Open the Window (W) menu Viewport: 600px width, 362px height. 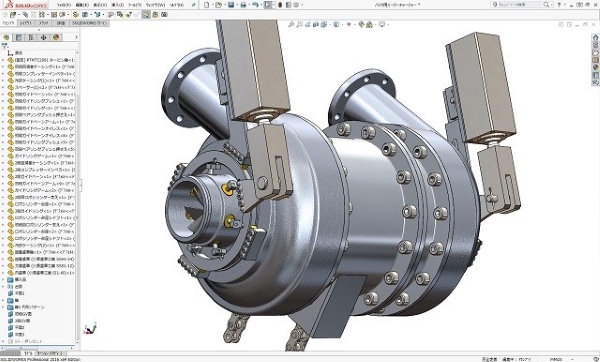pos(155,5)
